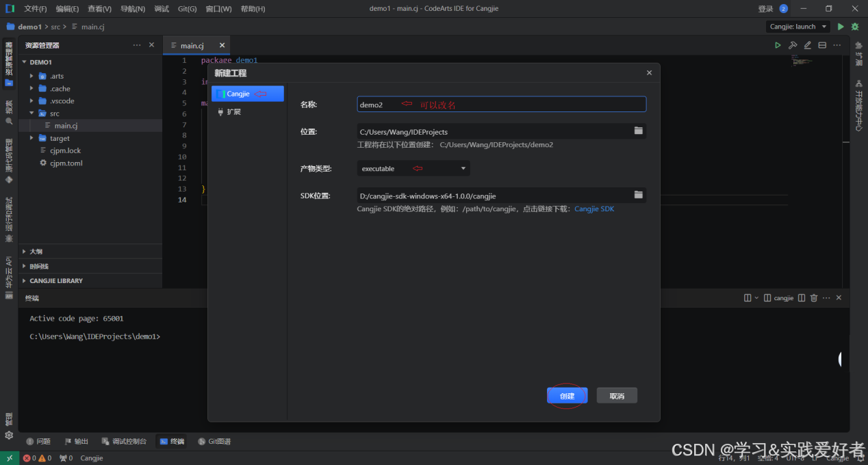Click the terminal delete trash icon
The width and height of the screenshot is (868, 465).
814,298
